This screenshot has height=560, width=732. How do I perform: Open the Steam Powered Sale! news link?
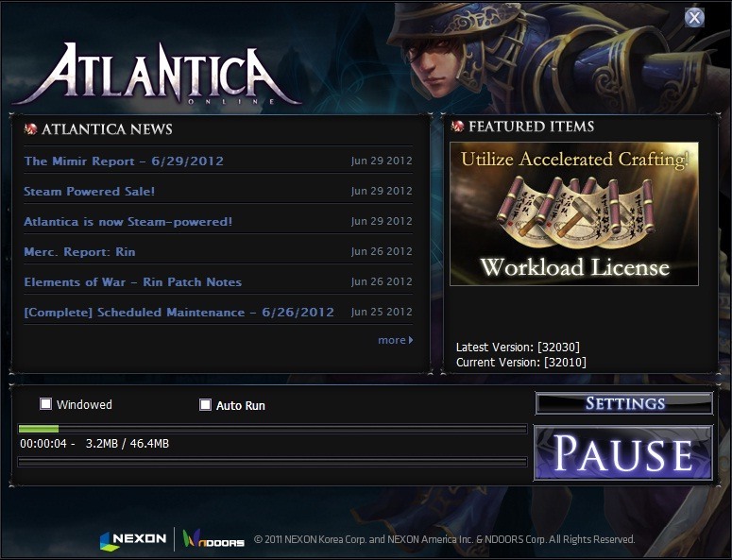pyautogui.click(x=89, y=192)
